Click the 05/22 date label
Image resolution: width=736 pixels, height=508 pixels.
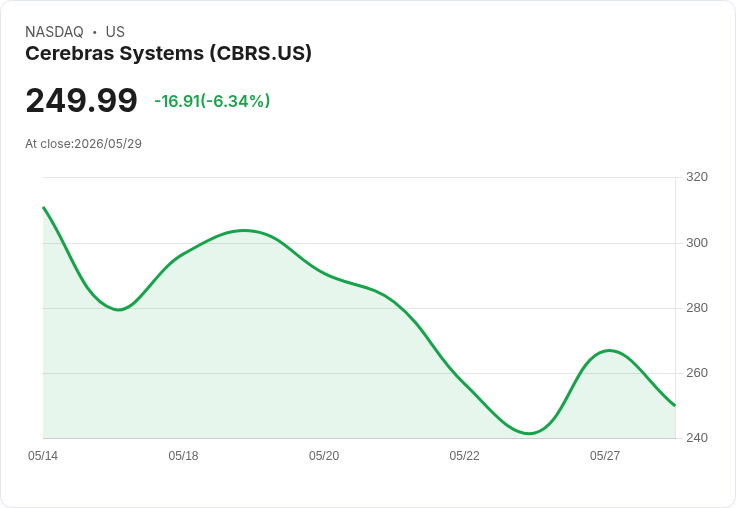(464, 456)
